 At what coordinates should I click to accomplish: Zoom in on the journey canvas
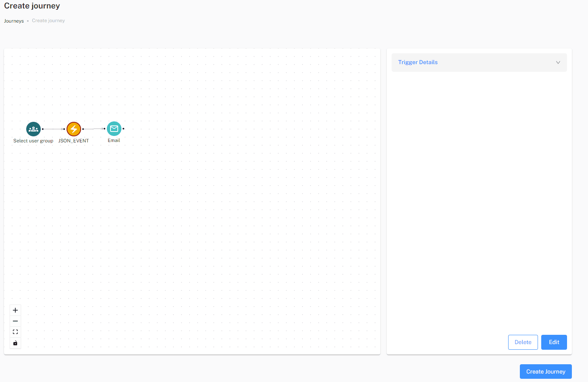point(15,310)
